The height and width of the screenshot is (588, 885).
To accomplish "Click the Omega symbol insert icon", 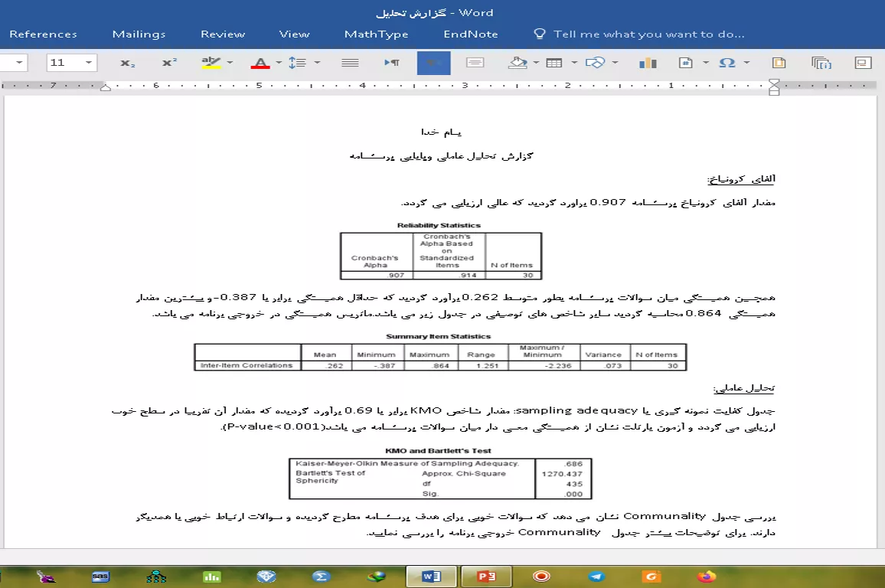I will 727,63.
